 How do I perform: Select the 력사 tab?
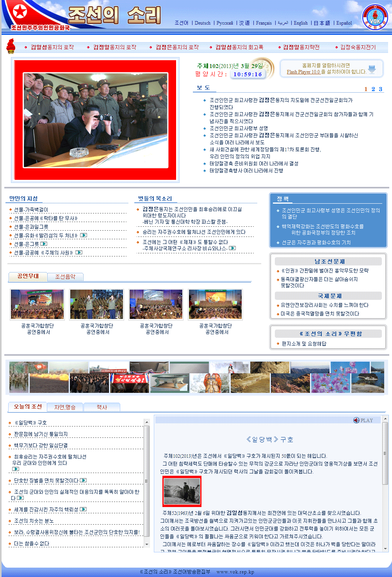pos(102,407)
